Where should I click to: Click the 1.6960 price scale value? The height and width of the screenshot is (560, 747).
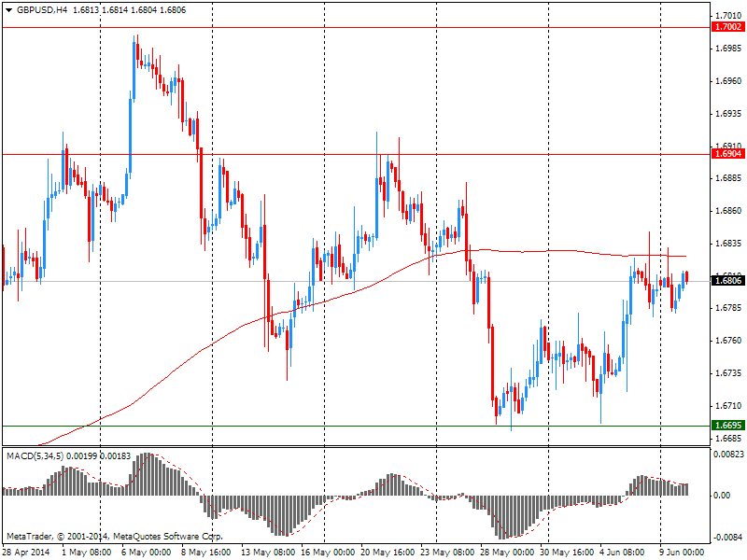tap(728, 81)
